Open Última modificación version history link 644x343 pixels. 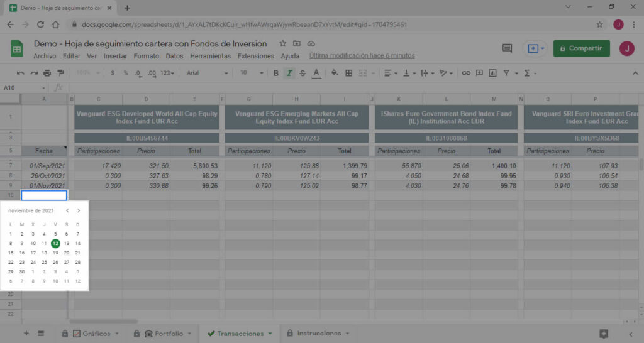[362, 56]
